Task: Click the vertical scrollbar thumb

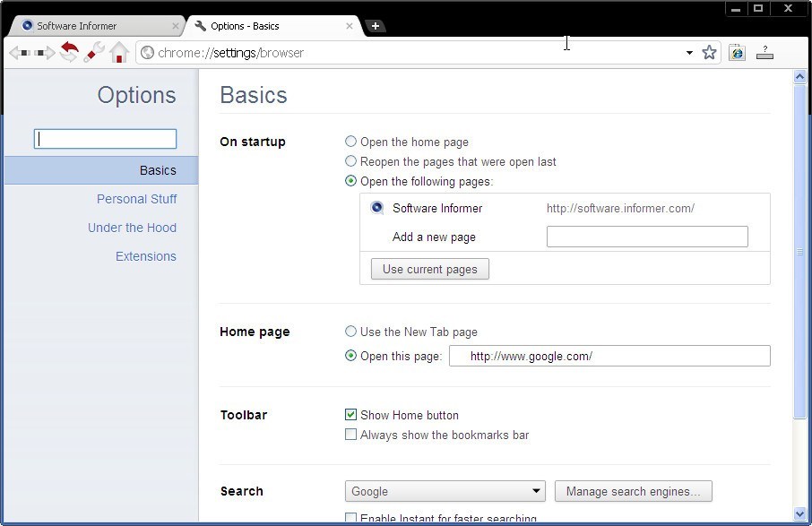Action: tap(799, 251)
